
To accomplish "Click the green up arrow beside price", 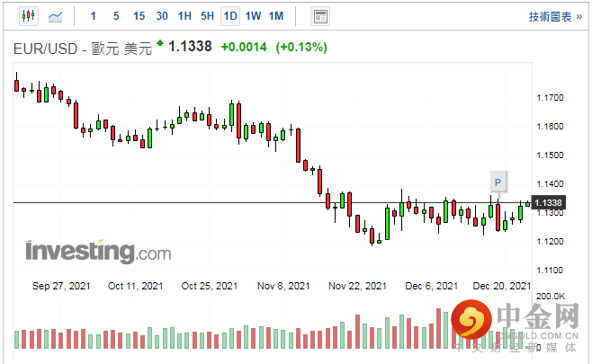I will coord(160,42).
